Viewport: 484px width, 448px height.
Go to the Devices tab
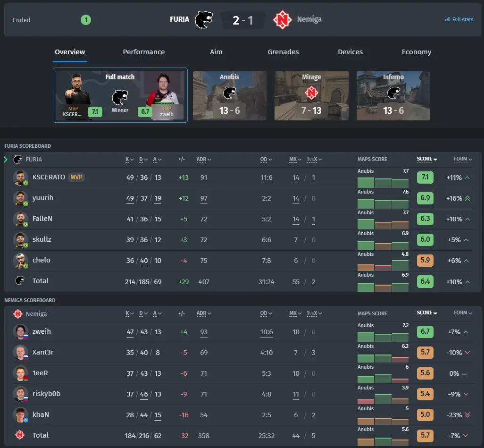pos(350,52)
